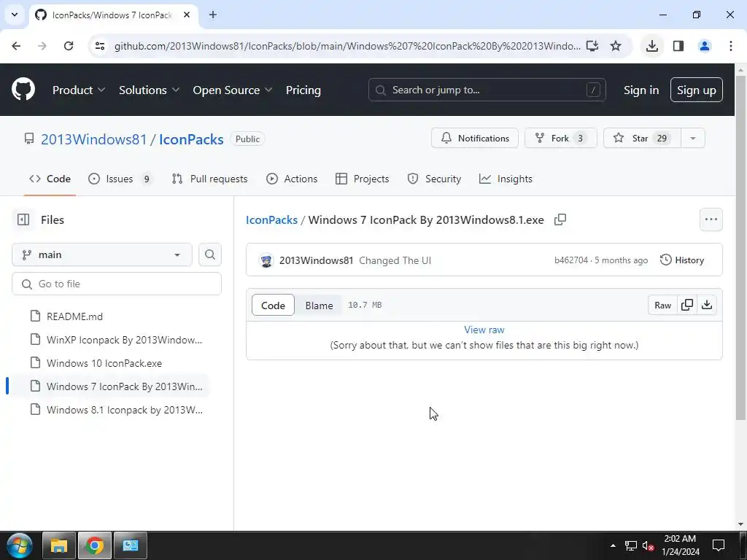Open Chrome profile avatar
Image resolution: width=747 pixels, height=560 pixels.
[704, 46]
